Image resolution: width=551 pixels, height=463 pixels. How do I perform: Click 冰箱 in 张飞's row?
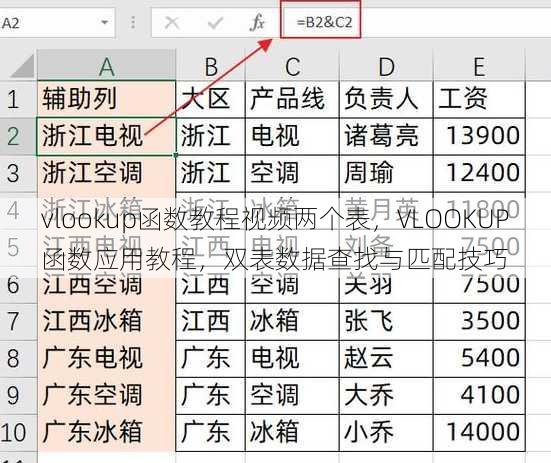coord(292,321)
